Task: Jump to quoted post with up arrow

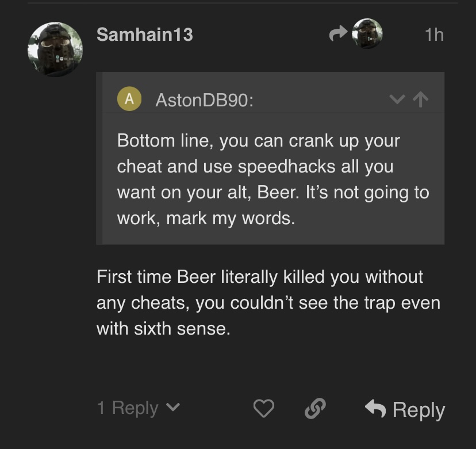Action: click(421, 99)
